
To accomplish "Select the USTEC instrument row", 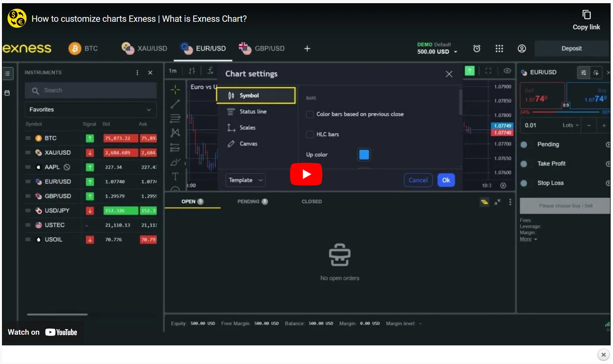I will pyautogui.click(x=91, y=225).
